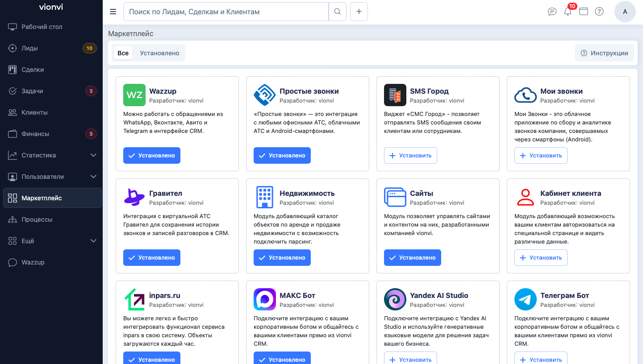643x364 pixels.
Task: Click the Финансы badge showing 3
Action: (x=91, y=134)
